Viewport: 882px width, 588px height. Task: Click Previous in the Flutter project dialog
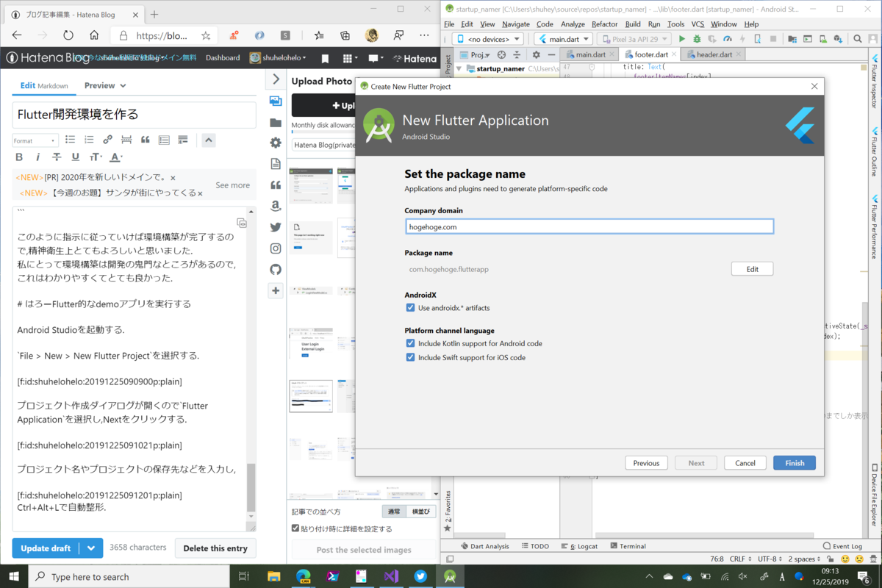click(x=646, y=463)
